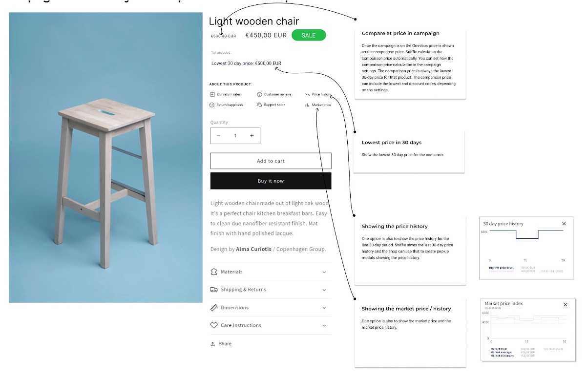
Task: Open the Price history graph icon
Action: [307, 94]
